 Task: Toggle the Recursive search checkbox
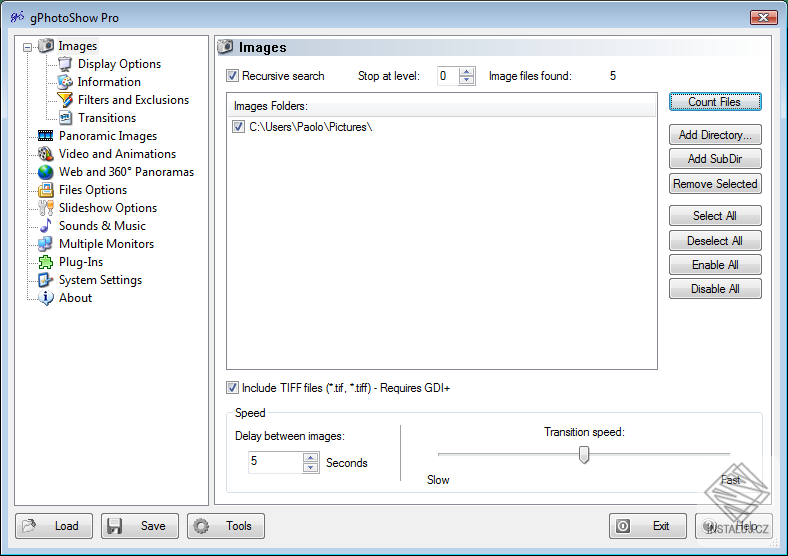point(232,76)
